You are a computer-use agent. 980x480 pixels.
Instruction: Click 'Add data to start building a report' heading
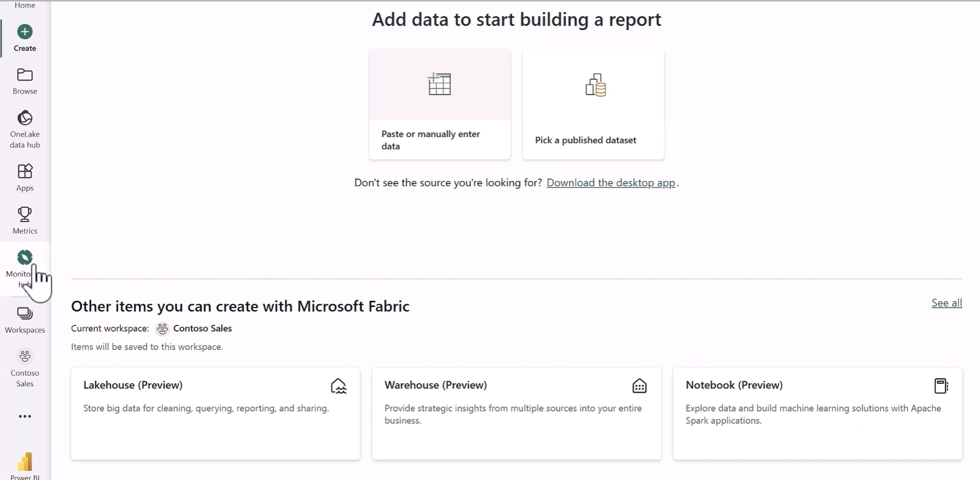pos(516,20)
